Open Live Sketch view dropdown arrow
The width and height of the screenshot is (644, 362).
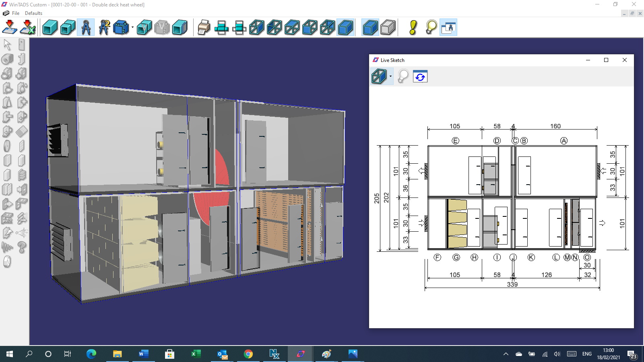point(390,76)
